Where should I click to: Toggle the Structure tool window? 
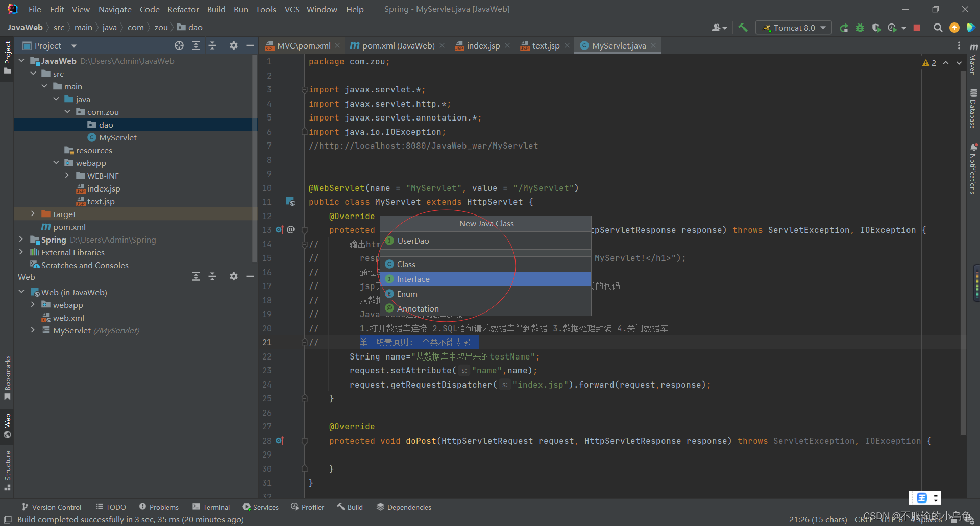(7, 470)
